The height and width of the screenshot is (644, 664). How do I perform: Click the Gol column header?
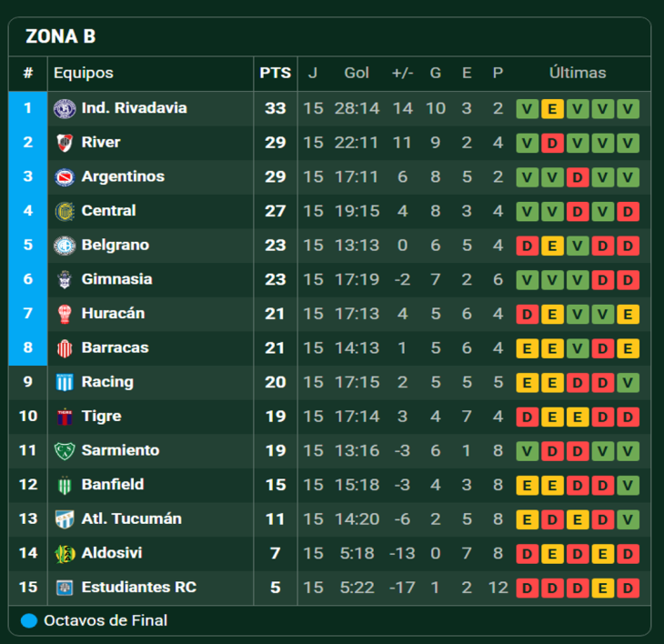click(357, 74)
